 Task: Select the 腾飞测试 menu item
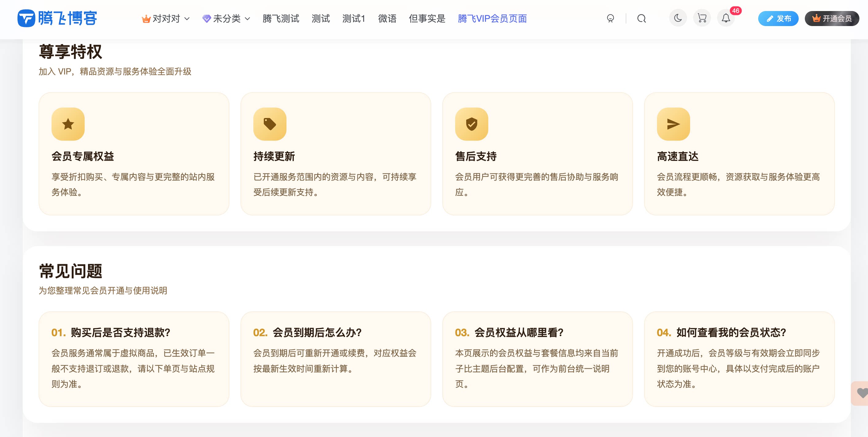tap(280, 18)
